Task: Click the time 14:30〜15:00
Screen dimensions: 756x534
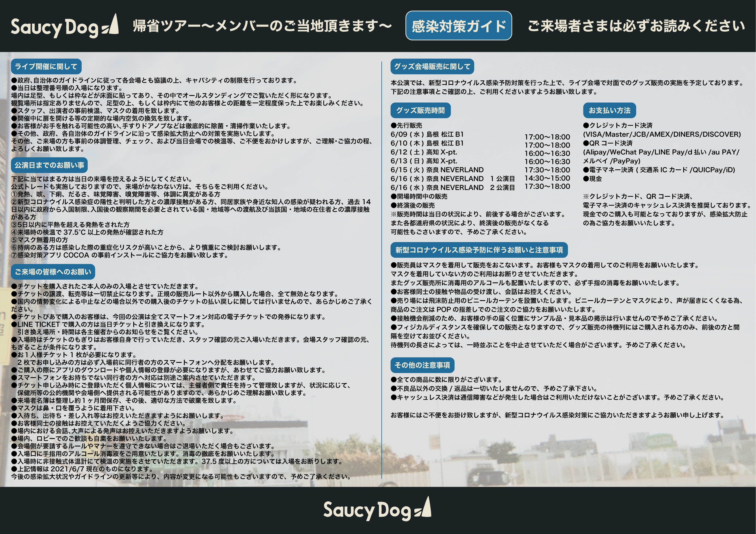Action: coord(547,178)
